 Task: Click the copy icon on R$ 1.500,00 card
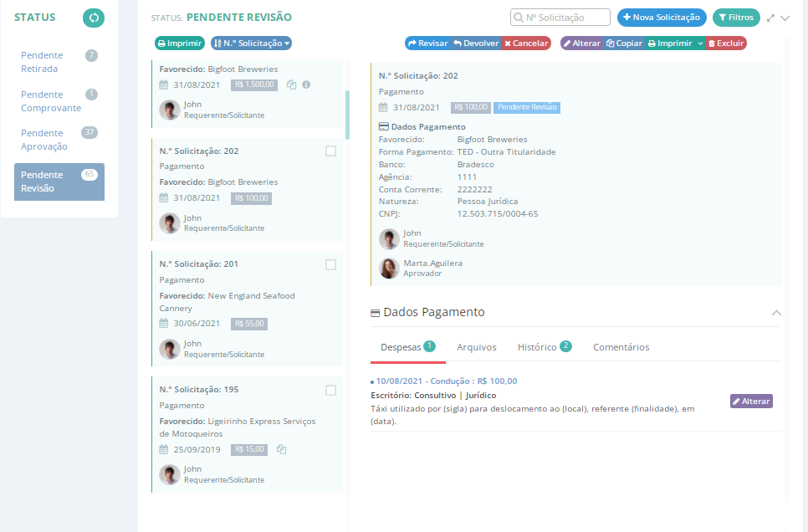(292, 84)
